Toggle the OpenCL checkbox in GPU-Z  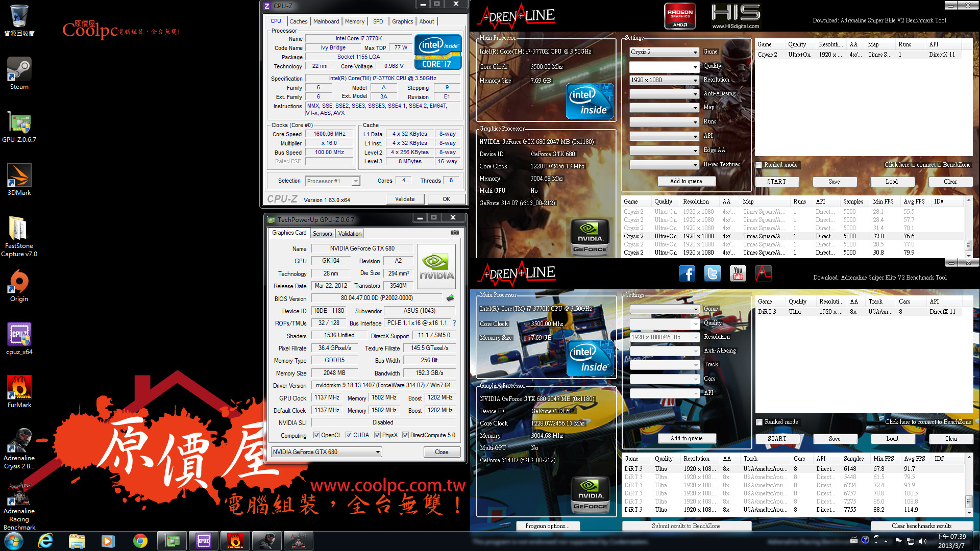pyautogui.click(x=316, y=435)
